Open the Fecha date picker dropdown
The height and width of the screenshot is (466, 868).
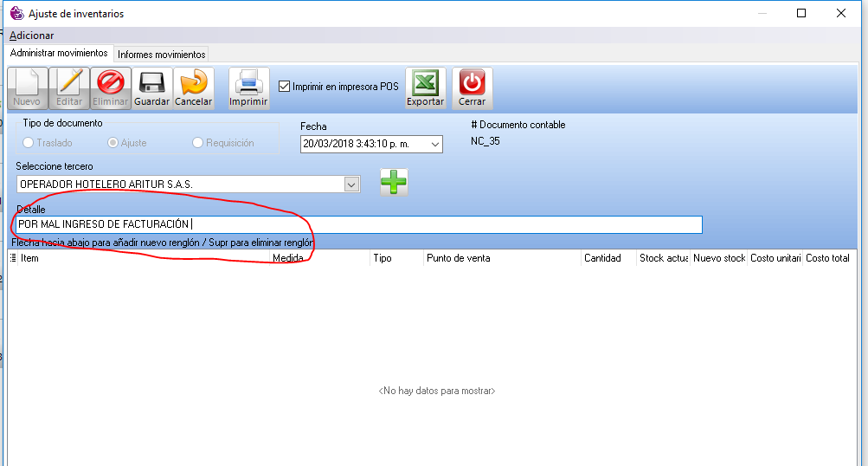click(x=434, y=146)
